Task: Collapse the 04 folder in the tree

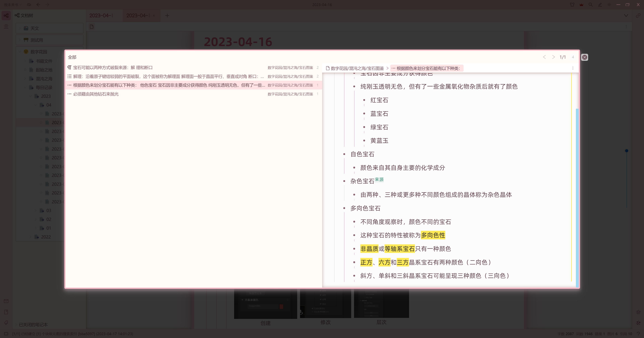Action: [x=36, y=105]
